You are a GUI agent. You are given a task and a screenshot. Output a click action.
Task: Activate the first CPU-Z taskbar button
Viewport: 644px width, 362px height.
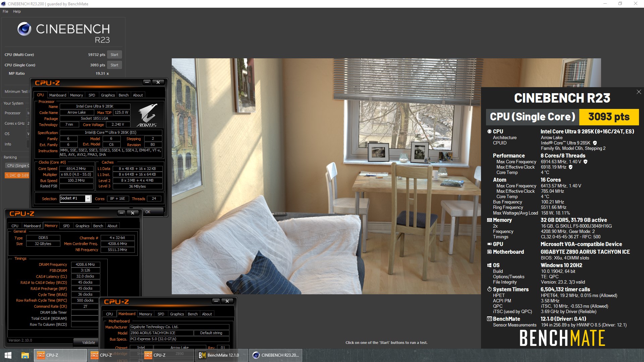(x=60, y=355)
